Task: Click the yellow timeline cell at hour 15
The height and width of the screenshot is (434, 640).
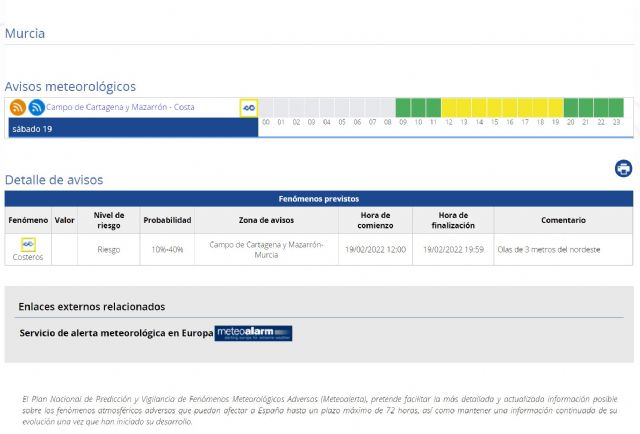Action: coord(495,107)
